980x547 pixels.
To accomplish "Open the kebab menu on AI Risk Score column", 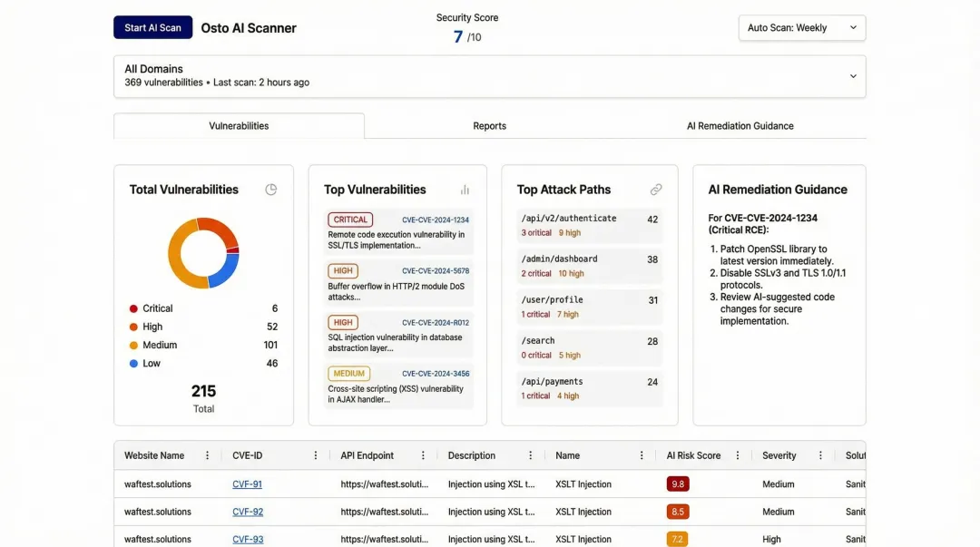I will tap(737, 454).
